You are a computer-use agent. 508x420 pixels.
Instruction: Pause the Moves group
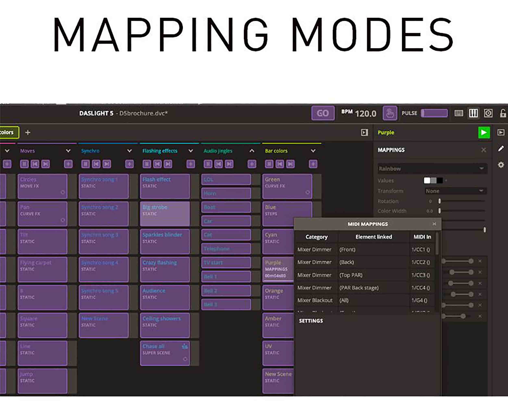pyautogui.click(x=24, y=164)
